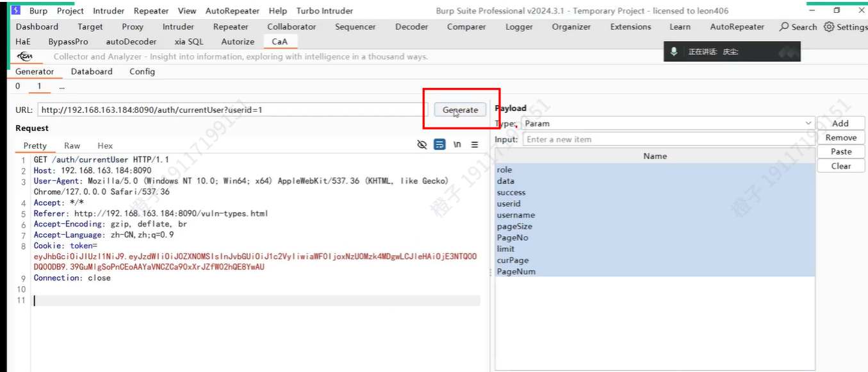Switch to the Proxy tab
The height and width of the screenshot is (372, 868).
(x=133, y=27)
